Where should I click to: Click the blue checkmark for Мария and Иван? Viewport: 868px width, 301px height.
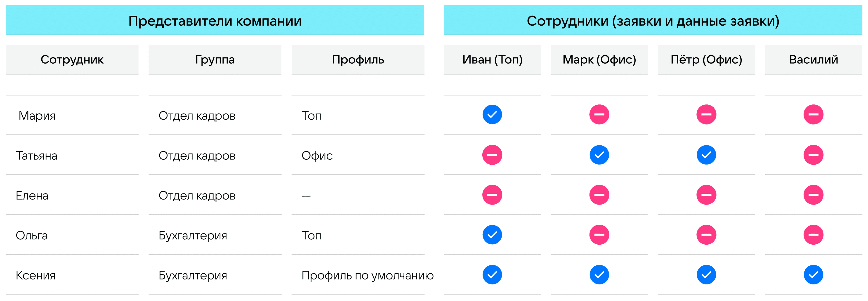coord(492,115)
